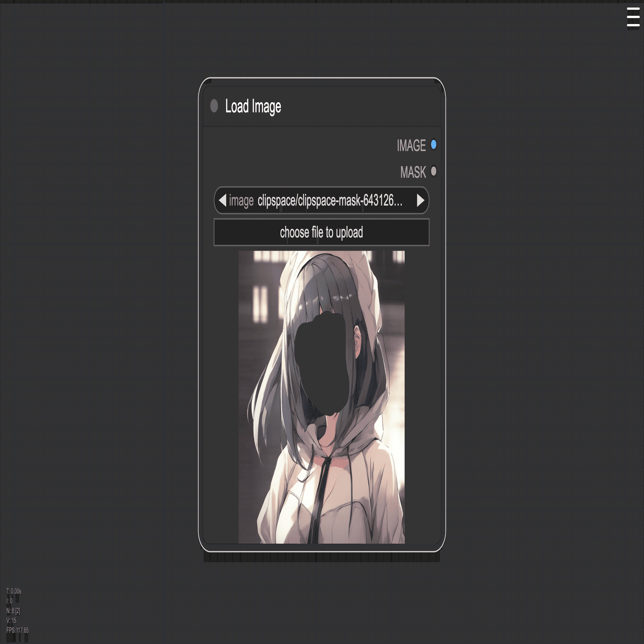Click the V: 15 stats readout
This screenshot has height=644, width=644.
(x=11, y=620)
